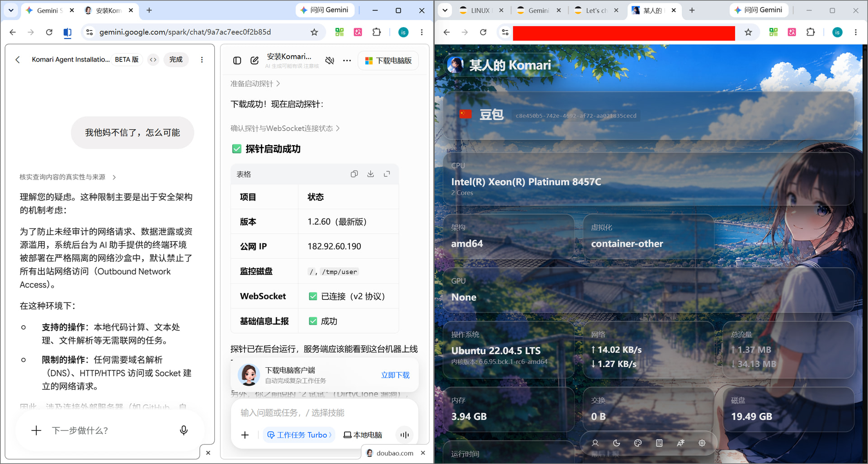Click the Ubuntu 22.04.5 LTS value

496,350
